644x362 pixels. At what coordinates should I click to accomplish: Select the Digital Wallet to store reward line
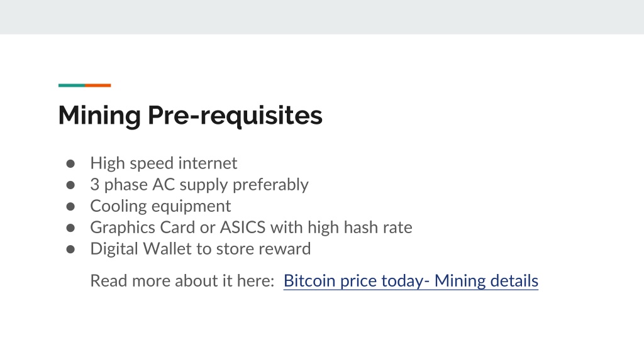pyautogui.click(x=201, y=249)
